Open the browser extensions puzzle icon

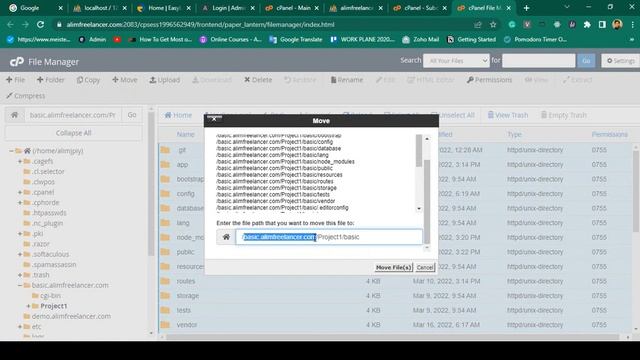pos(587,24)
